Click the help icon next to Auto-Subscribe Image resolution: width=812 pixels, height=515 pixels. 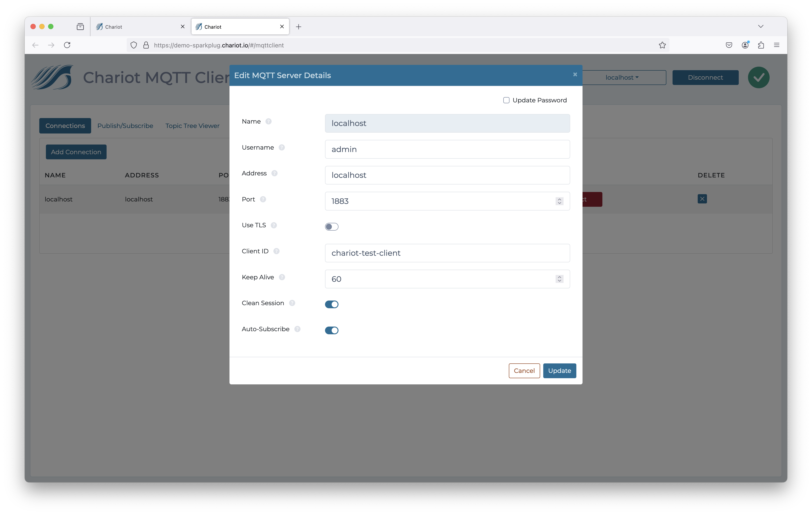tap(297, 329)
